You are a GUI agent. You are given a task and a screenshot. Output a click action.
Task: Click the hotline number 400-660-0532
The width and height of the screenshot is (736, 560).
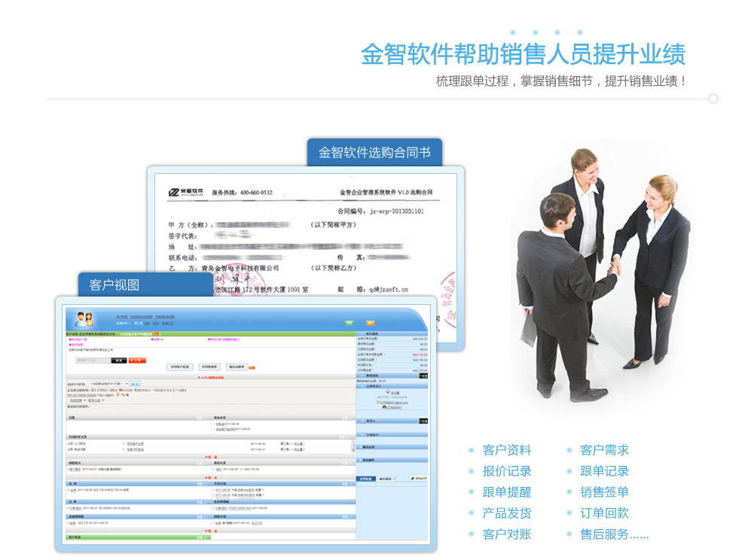[256, 192]
